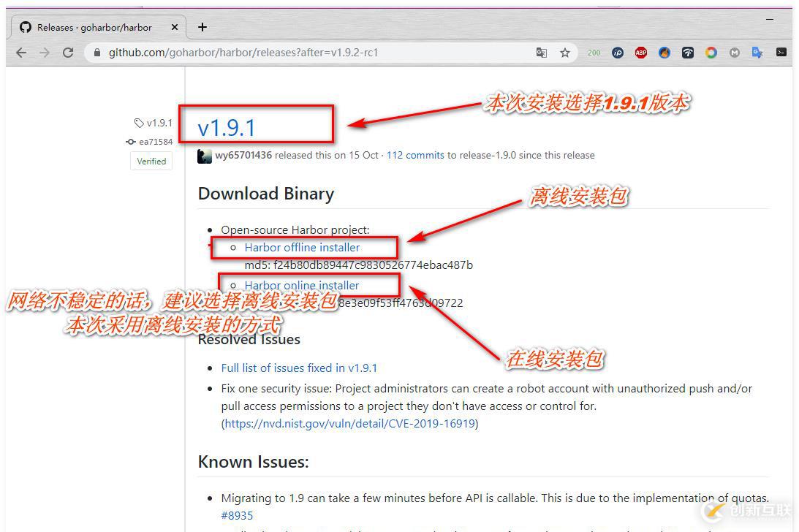
Task: Open the CVE-2019-16919 nvd.nist.gov link
Action: pyautogui.click(x=350, y=423)
